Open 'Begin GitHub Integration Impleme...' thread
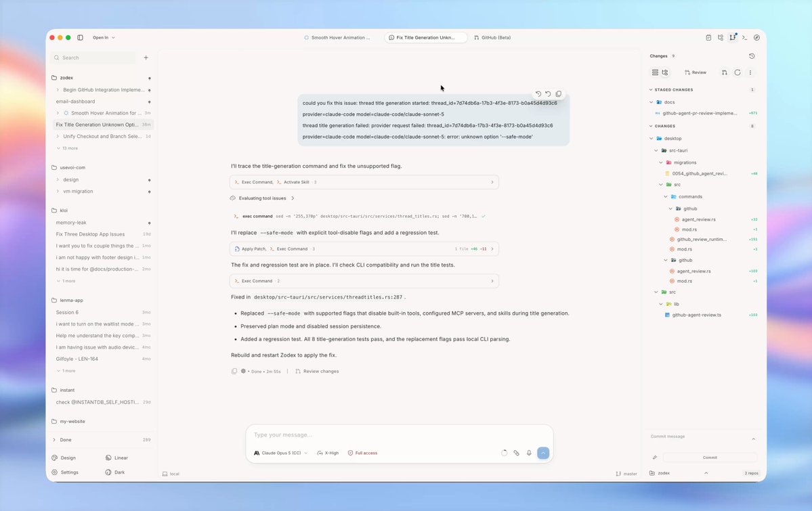 (102, 89)
